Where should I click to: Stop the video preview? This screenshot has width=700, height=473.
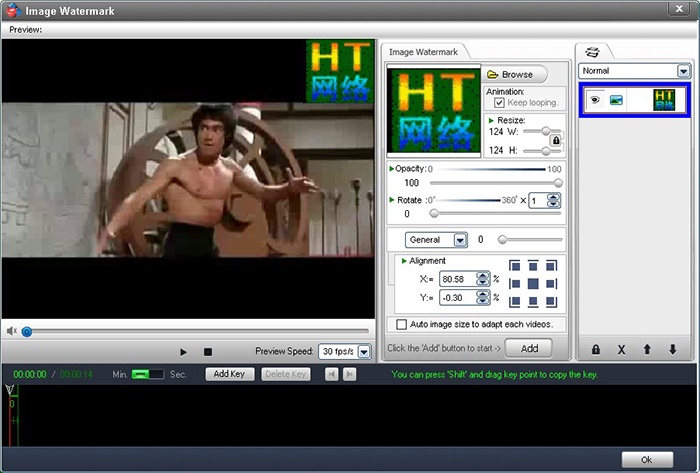point(208,352)
